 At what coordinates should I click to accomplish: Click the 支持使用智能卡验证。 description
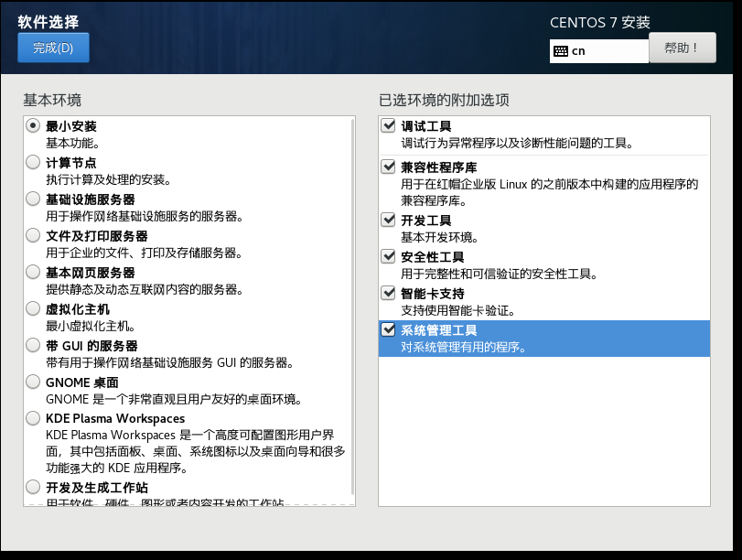coord(458,310)
